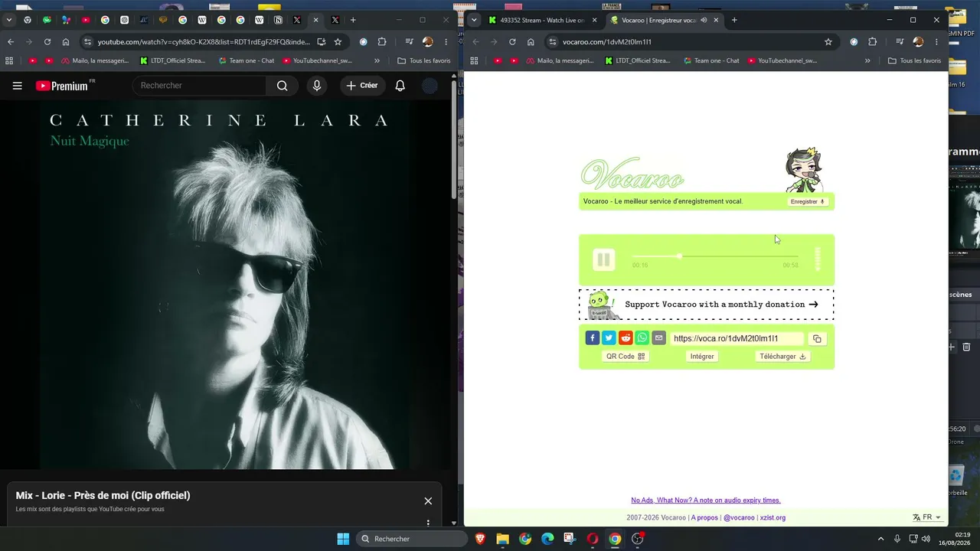Show more bookmarks in the YouTube window
980x551 pixels.
(377, 60)
